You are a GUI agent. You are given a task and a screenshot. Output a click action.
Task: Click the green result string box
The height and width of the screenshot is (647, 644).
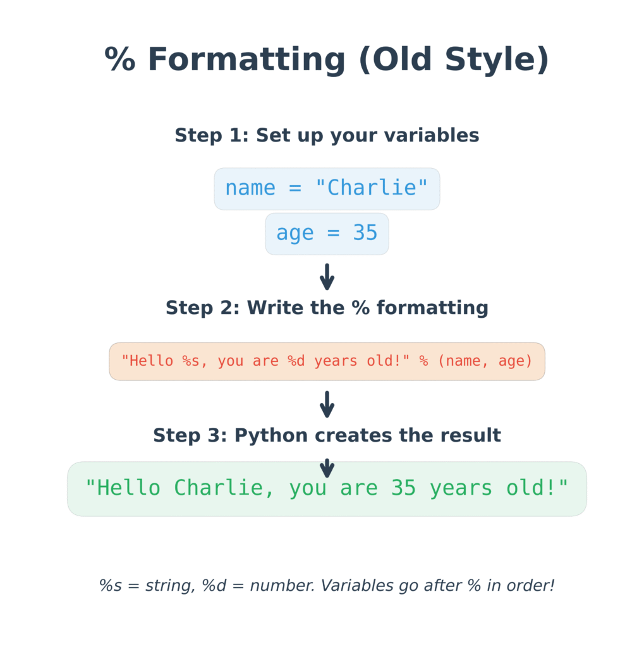pos(327,489)
